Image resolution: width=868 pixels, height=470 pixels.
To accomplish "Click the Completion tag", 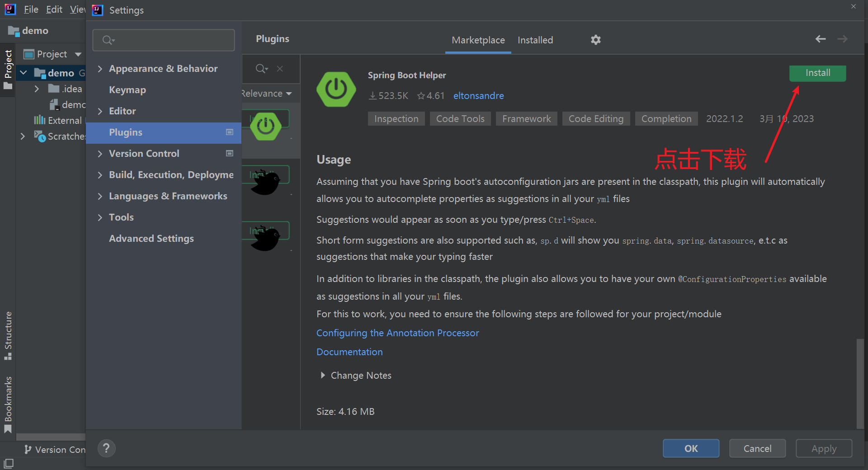I will point(666,119).
